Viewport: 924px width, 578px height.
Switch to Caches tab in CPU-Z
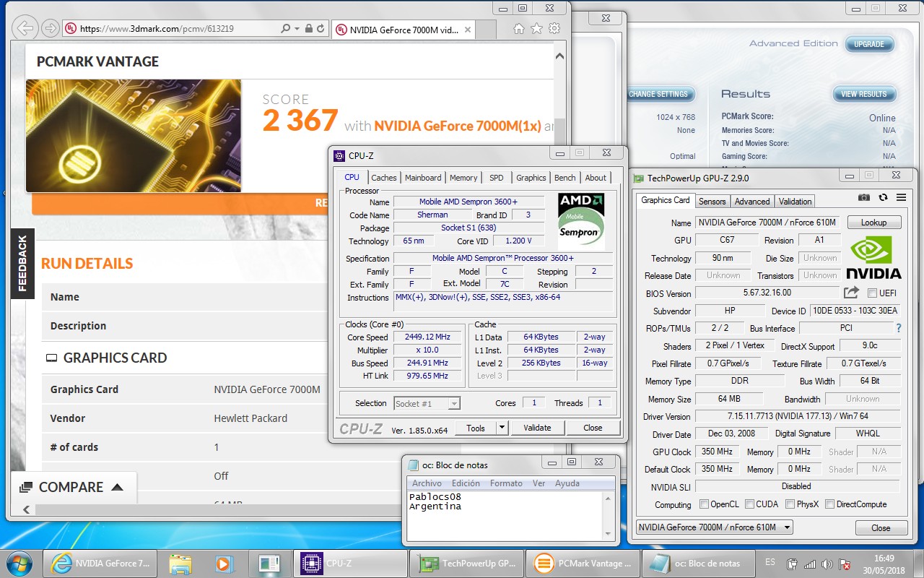[384, 178]
